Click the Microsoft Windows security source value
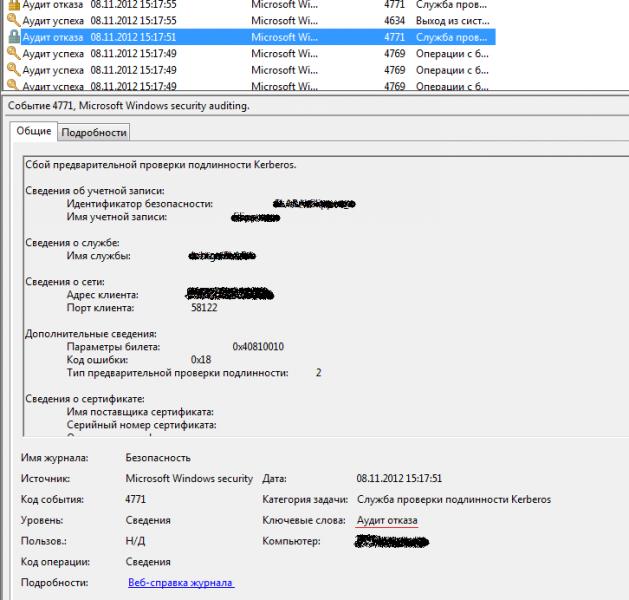 [189, 478]
